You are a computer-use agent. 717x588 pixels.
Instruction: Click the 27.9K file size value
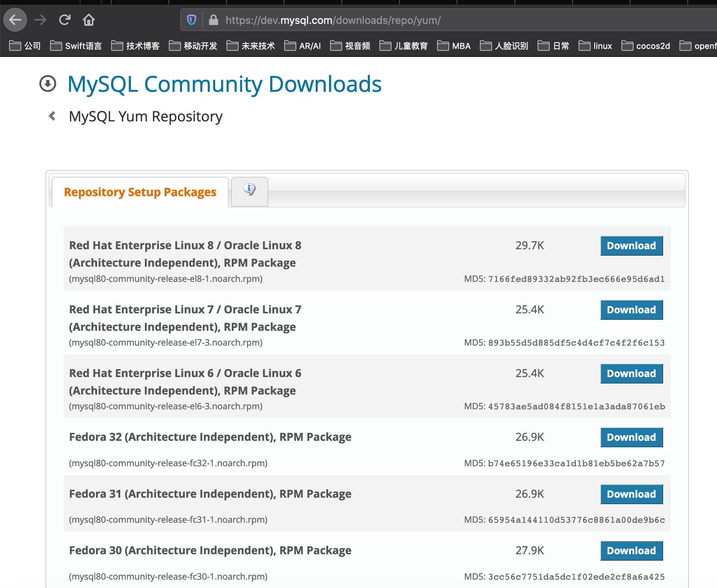530,550
